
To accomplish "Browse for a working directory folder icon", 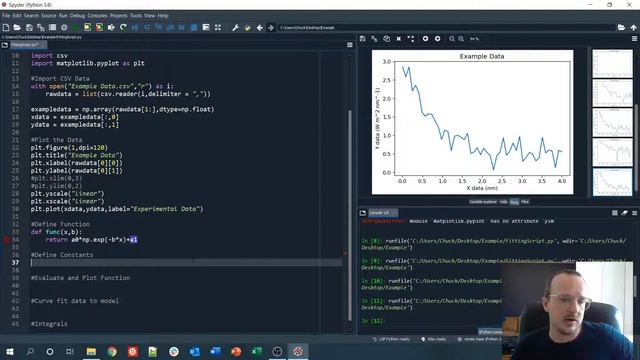I will tap(621, 27).
